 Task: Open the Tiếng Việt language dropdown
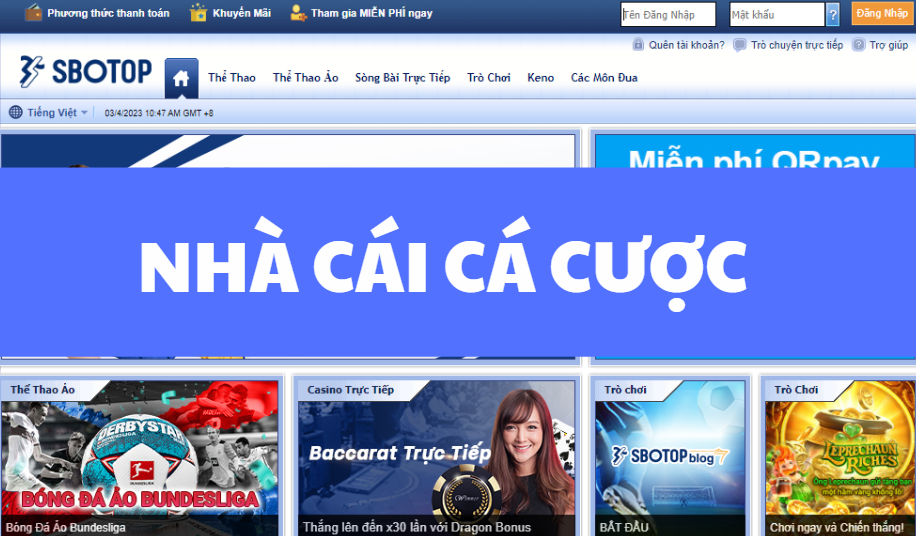pos(57,113)
